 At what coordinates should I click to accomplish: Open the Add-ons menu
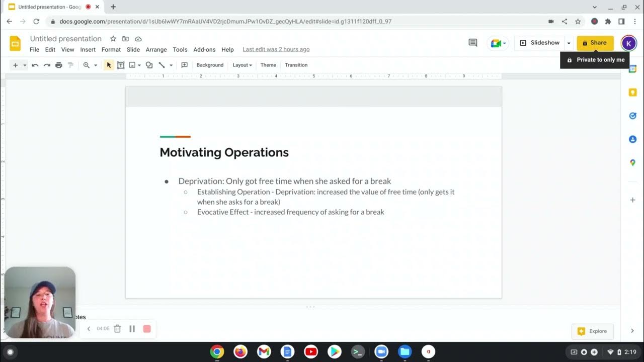(x=204, y=50)
